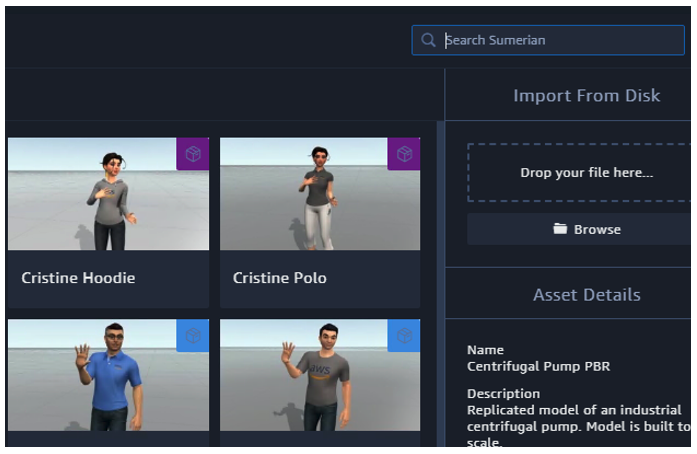Screen dimensions: 697x454
Task: Click the folder icon in Browse
Action: (560, 229)
